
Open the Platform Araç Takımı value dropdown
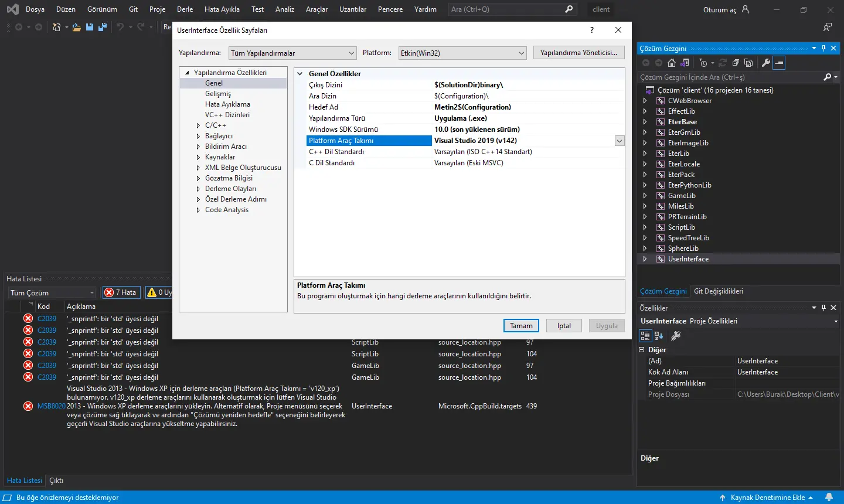coord(619,141)
